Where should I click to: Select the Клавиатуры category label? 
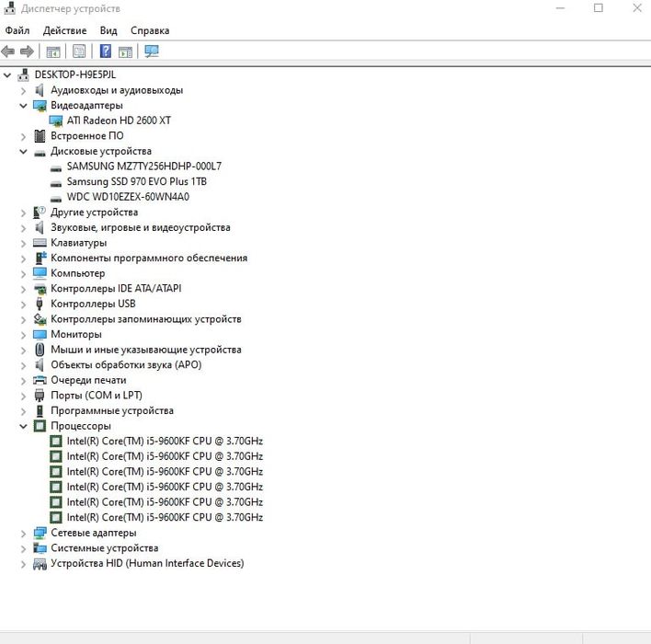pyautogui.click(x=78, y=243)
